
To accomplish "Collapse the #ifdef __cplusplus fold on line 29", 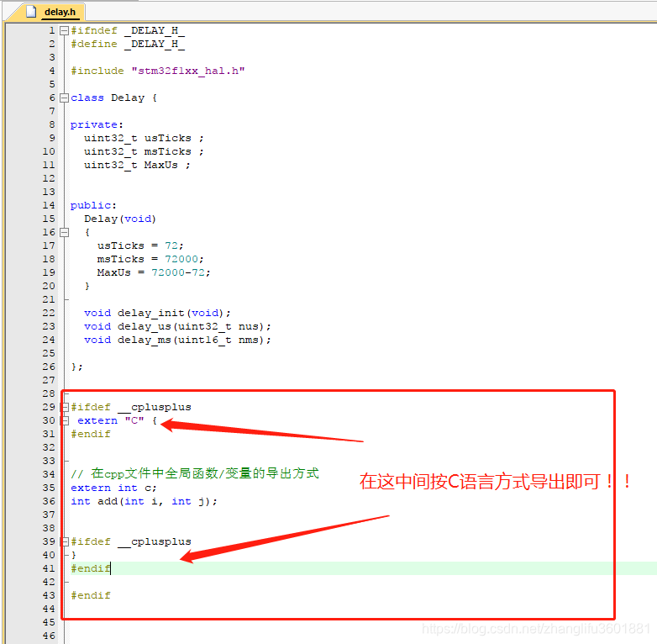I will [x=65, y=407].
